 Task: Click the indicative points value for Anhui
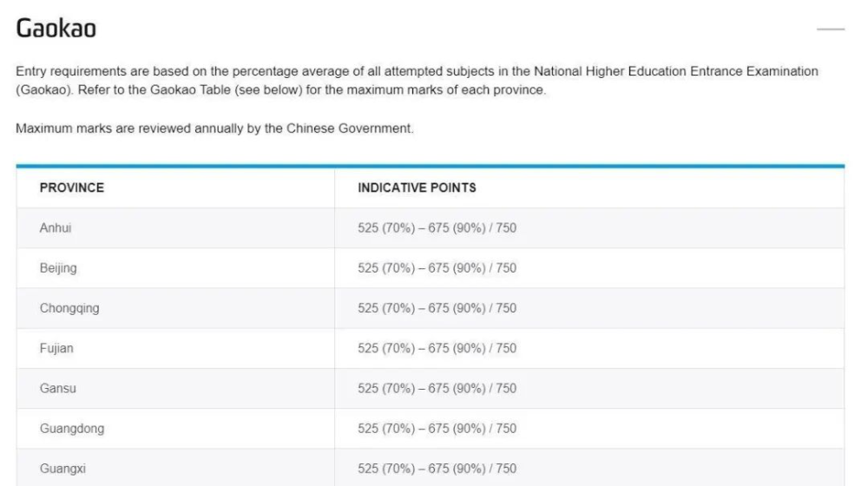437,228
